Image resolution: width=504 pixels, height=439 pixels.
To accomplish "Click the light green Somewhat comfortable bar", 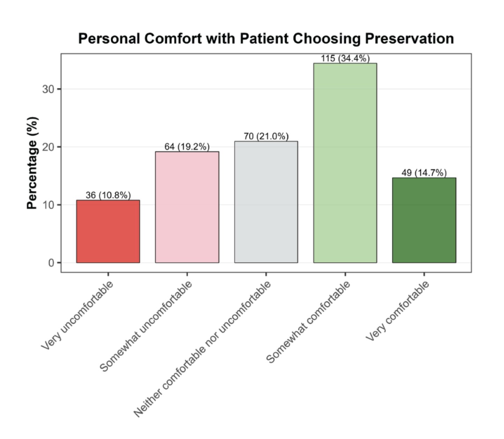I will [x=345, y=163].
